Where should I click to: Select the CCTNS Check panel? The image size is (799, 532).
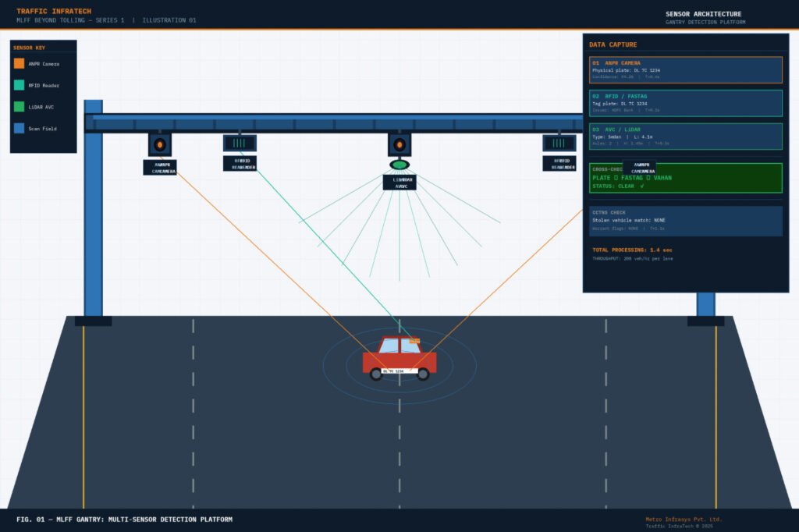pos(685,221)
